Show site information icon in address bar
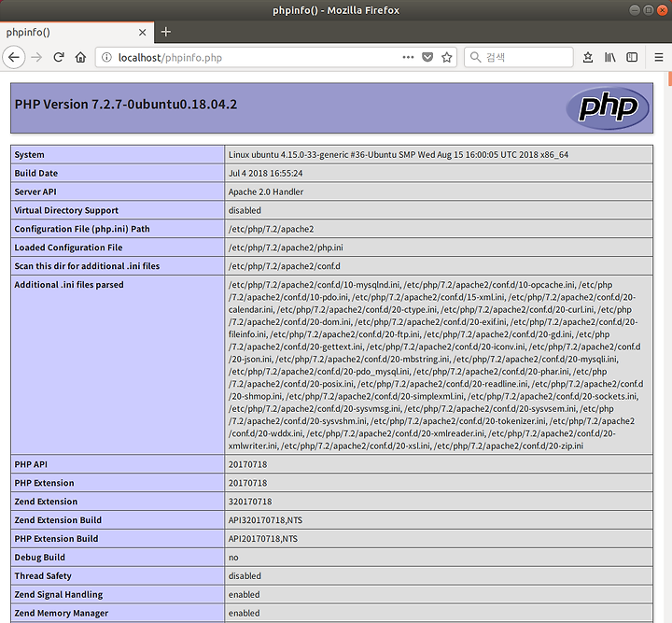672x623 pixels. (106, 58)
